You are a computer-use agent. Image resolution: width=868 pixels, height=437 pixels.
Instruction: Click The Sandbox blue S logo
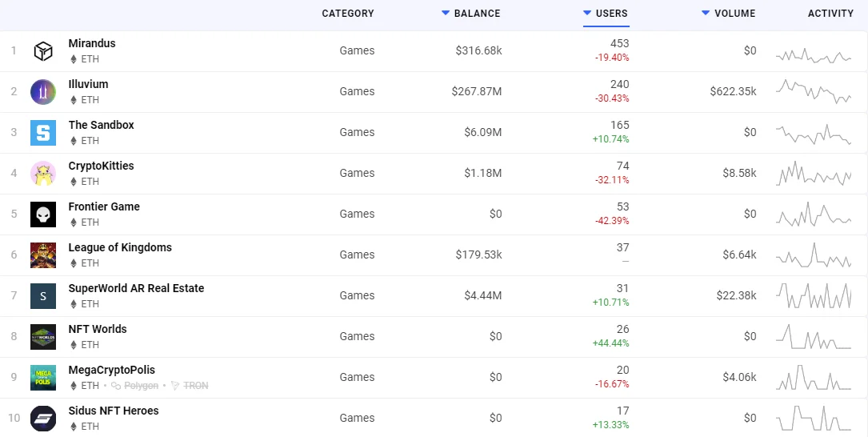(x=43, y=132)
